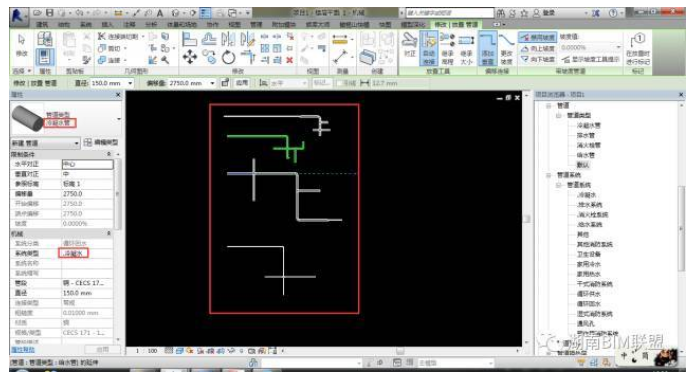This screenshot has width=690, height=375.
Task: Click the red X Delete tool
Action: coord(290,60)
